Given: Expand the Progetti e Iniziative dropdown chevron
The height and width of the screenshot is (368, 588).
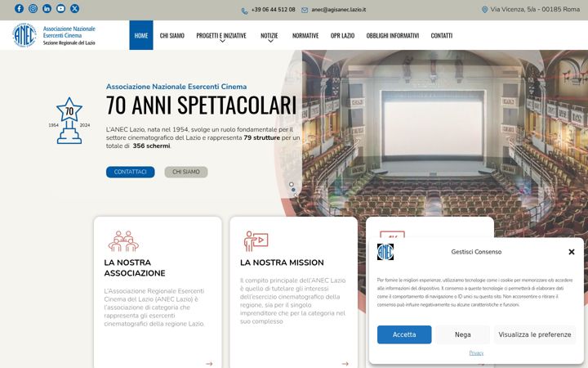Looking at the screenshot, I should (222, 42).
